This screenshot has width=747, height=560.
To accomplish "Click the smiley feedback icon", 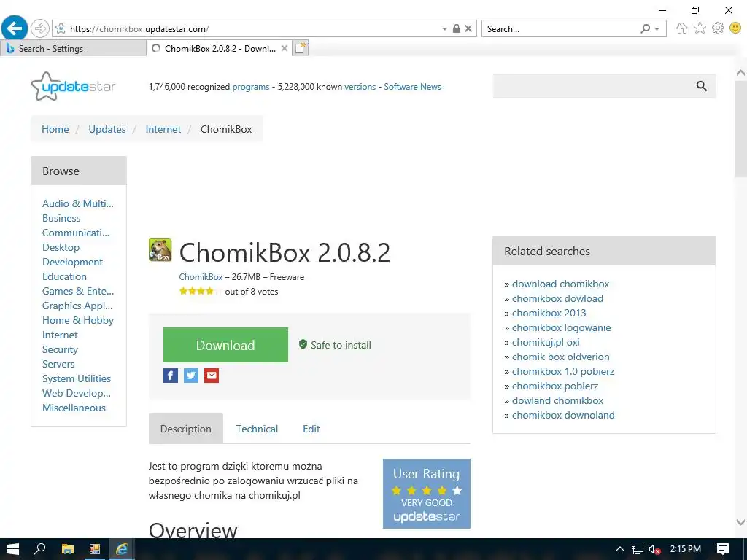I will click(735, 28).
